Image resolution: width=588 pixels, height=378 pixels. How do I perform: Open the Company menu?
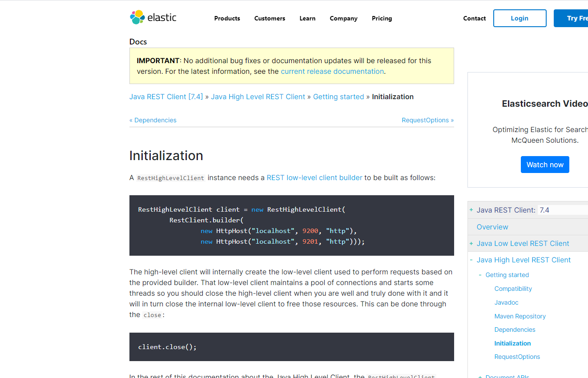point(343,18)
